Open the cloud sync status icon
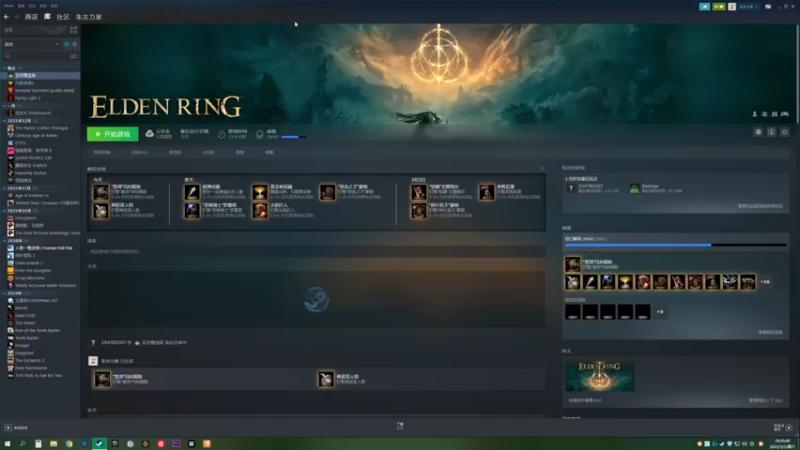The image size is (800, 450). pos(149,134)
